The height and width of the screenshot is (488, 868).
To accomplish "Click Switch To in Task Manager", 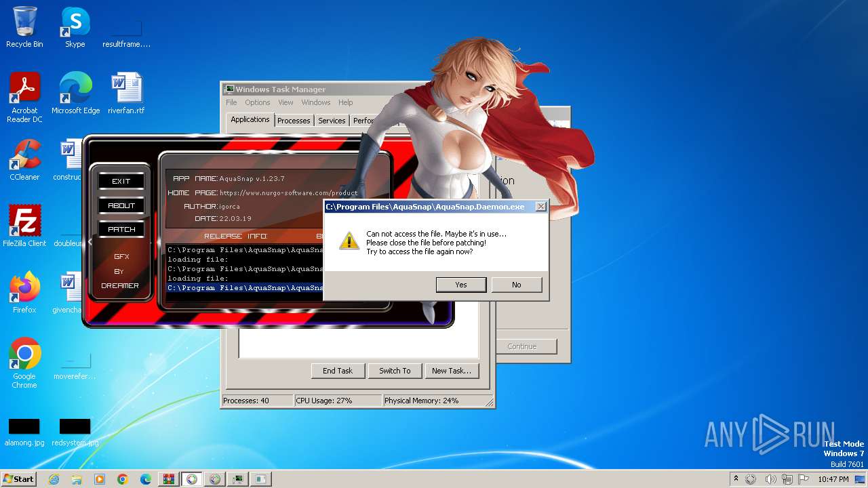I will point(395,371).
